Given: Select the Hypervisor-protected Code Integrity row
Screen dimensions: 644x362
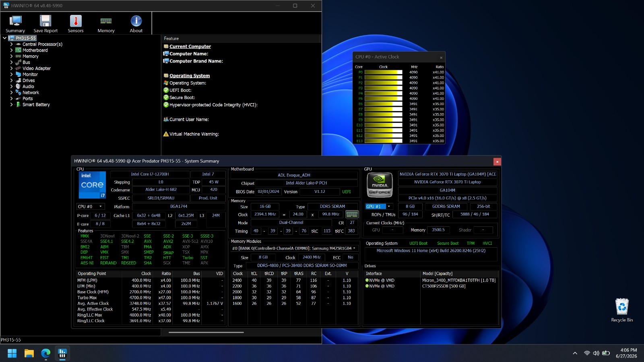Looking at the screenshot, I should (213, 105).
